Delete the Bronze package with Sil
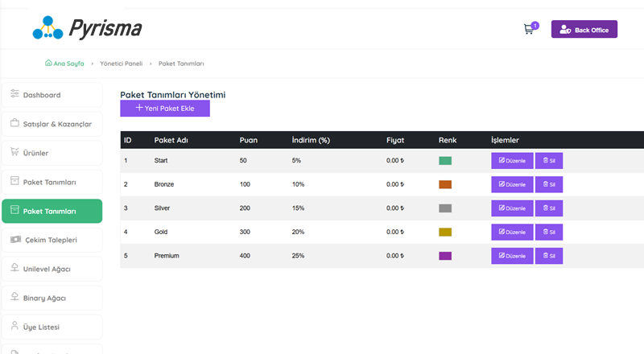644x354 pixels. click(x=549, y=184)
